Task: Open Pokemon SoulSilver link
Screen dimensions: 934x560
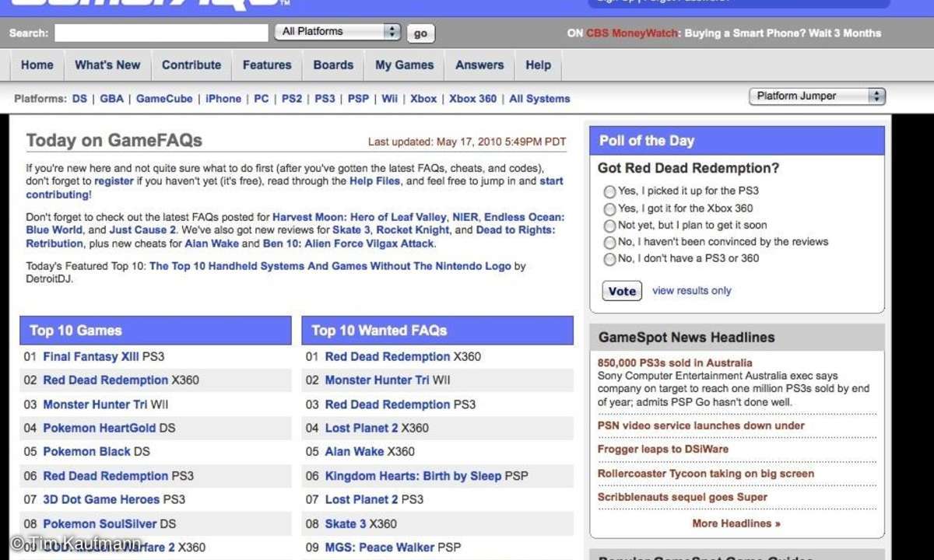Action: tap(100, 524)
